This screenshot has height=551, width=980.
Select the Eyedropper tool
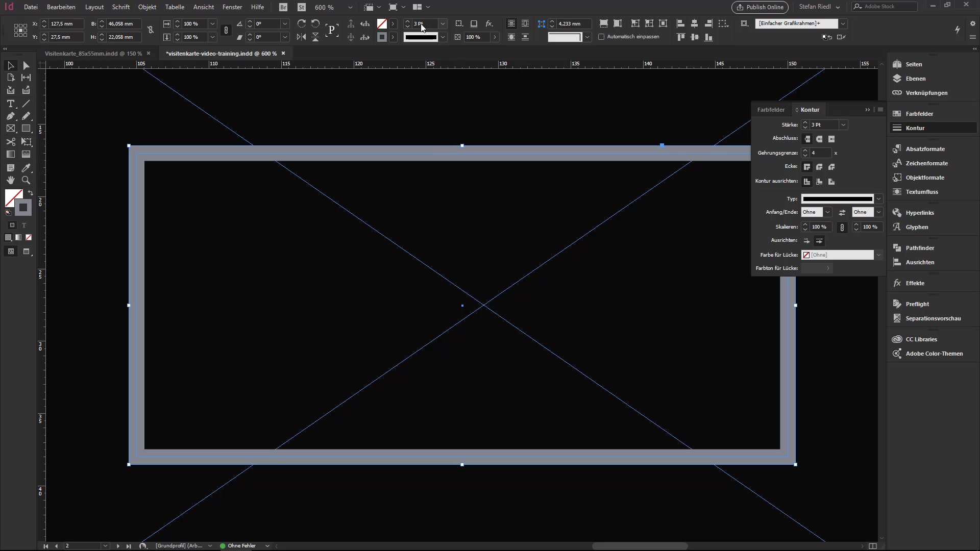26,168
